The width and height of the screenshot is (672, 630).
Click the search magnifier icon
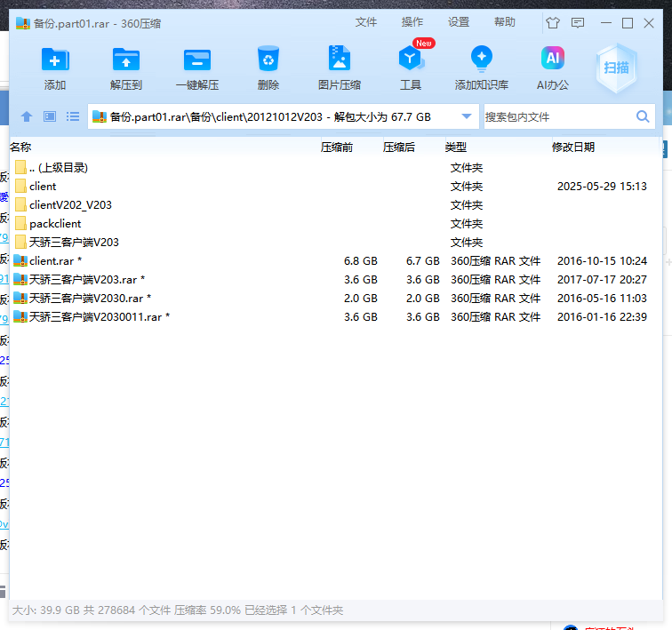(x=643, y=116)
